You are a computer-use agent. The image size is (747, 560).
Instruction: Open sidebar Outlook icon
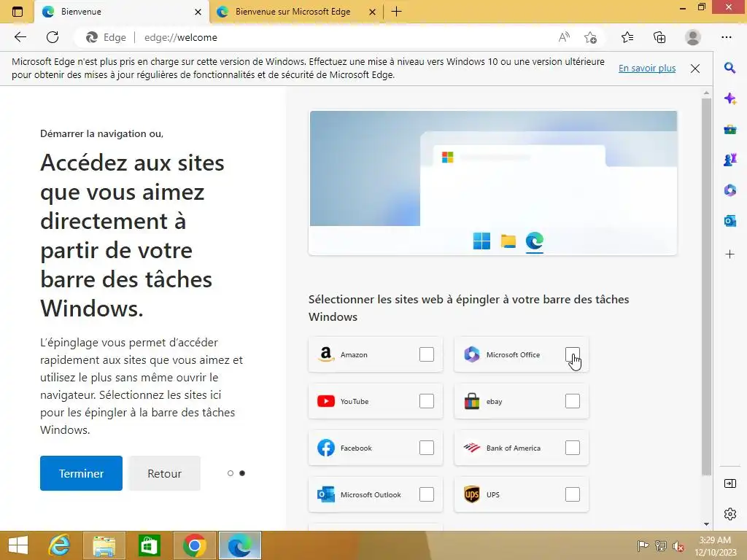click(729, 221)
